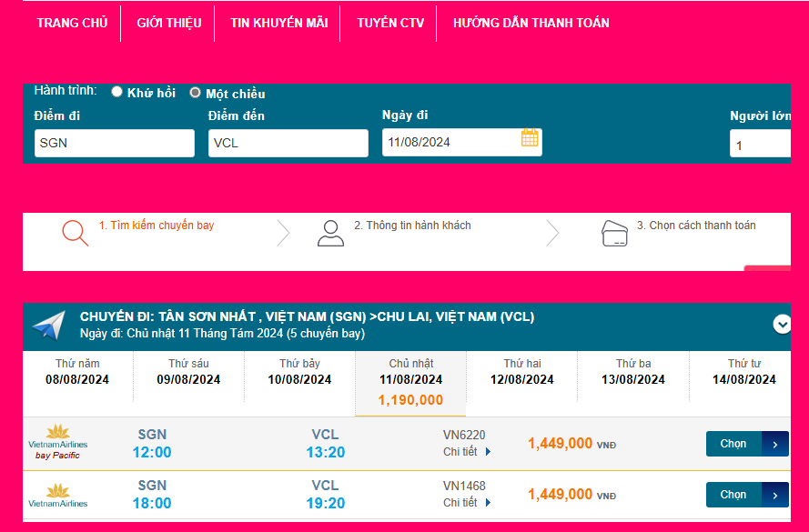Expand Chi tiết for flight VN6220
The height and width of the screenshot is (532, 809).
click(x=467, y=451)
